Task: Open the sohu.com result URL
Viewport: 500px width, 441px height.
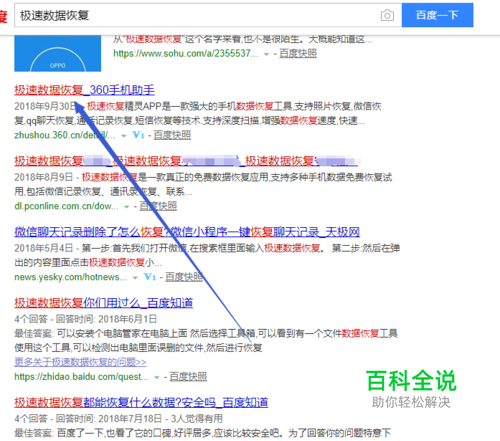Action: [186, 53]
